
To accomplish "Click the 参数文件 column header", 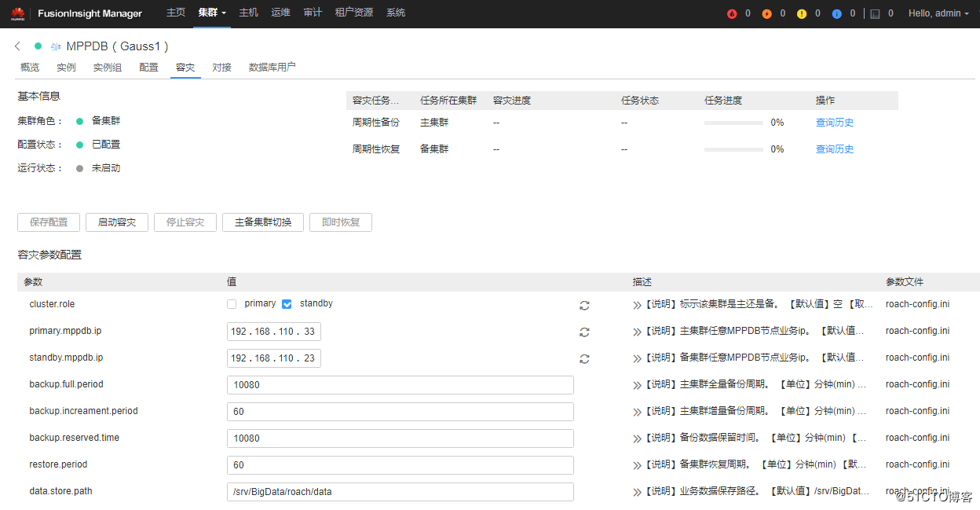I will coord(905,282).
